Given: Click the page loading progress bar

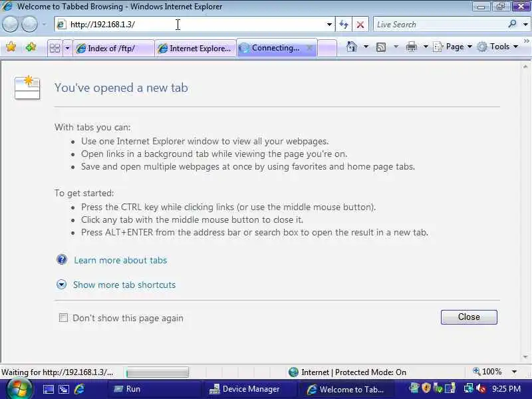Looking at the screenshot, I should tap(157, 372).
